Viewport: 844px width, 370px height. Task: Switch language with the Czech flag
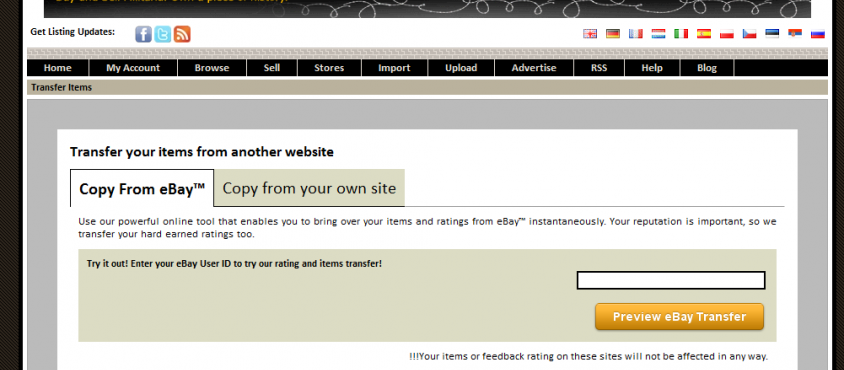click(x=749, y=33)
